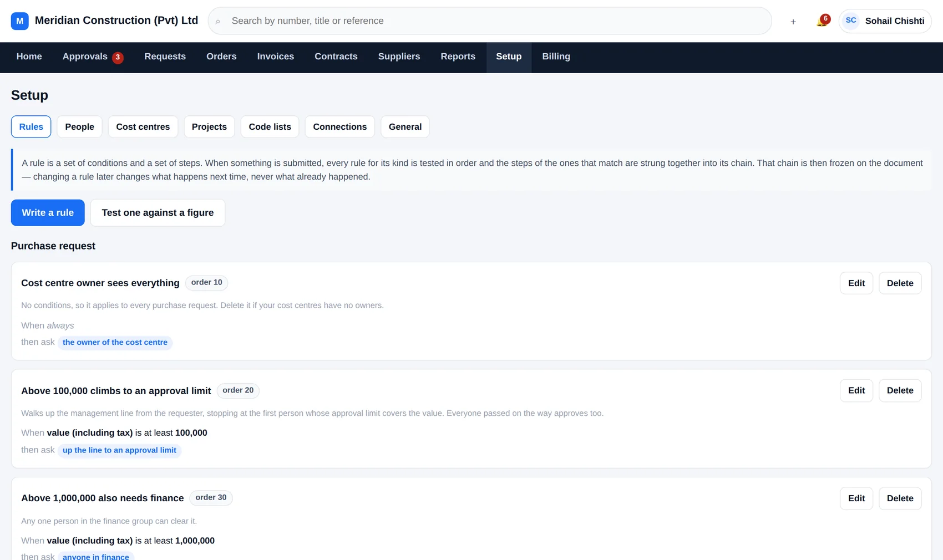
Task: Click the Purchase request heading
Action: [53, 246]
